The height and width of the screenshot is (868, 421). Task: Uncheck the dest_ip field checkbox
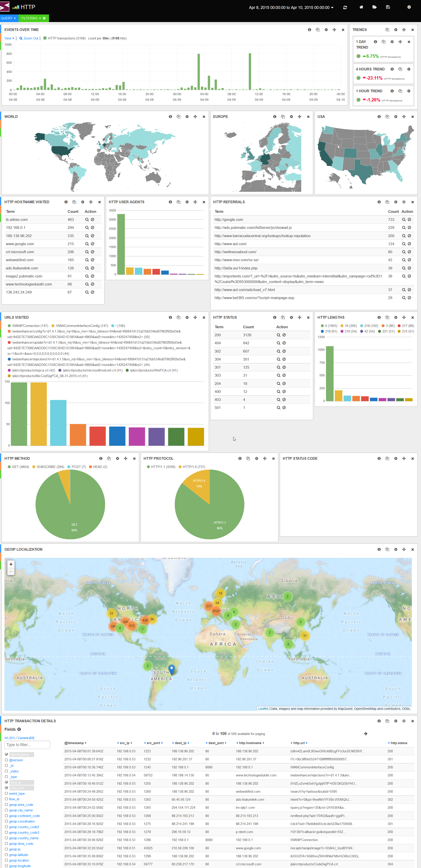[x=6, y=782]
